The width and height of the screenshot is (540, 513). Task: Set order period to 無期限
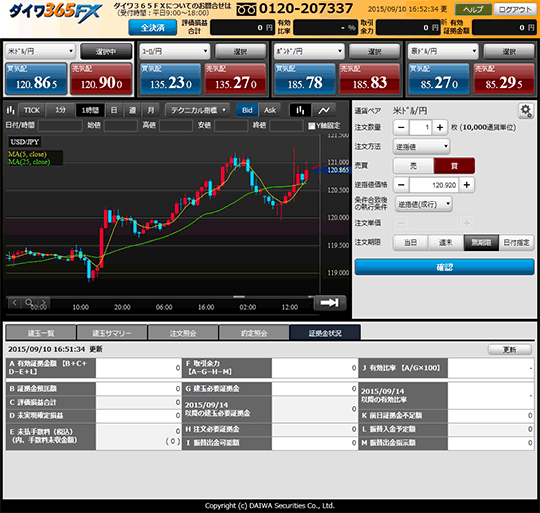[481, 243]
